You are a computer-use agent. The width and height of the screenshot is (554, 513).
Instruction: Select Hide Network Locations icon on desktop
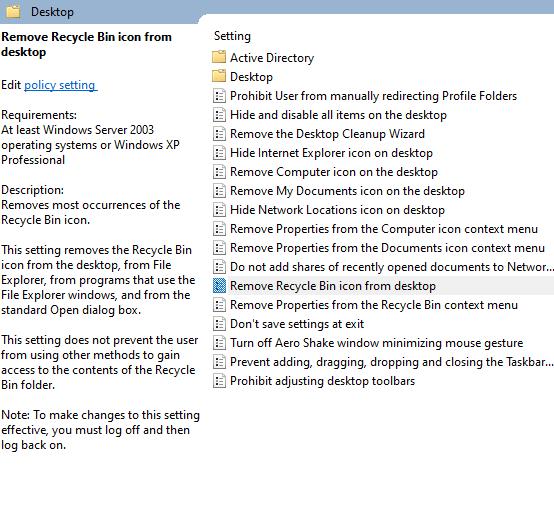[337, 210]
